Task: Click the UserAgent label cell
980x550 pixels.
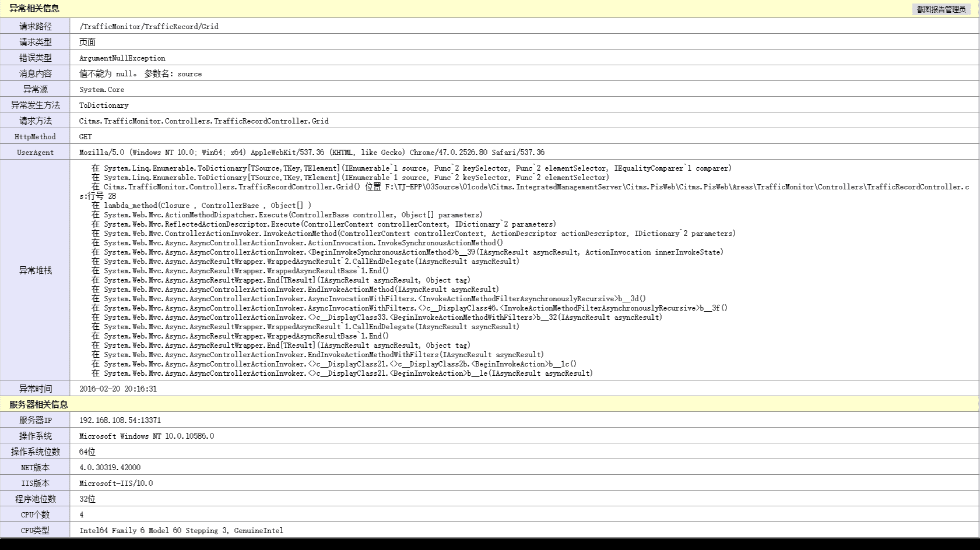Action: click(35, 152)
